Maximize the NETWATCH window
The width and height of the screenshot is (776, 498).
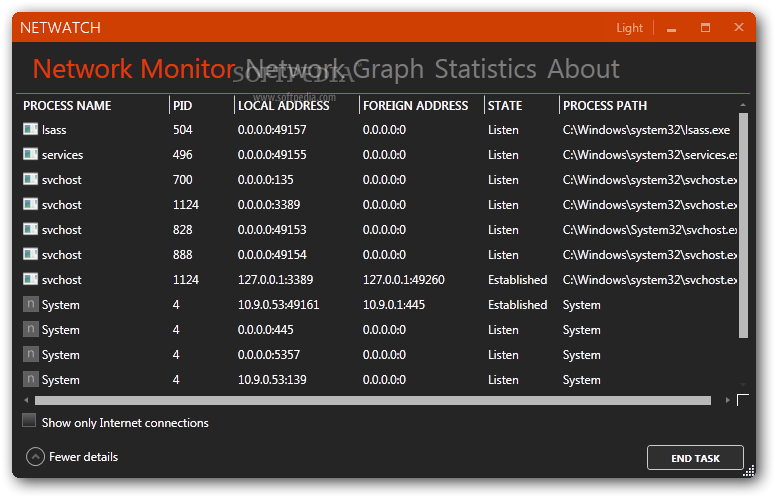pos(705,28)
